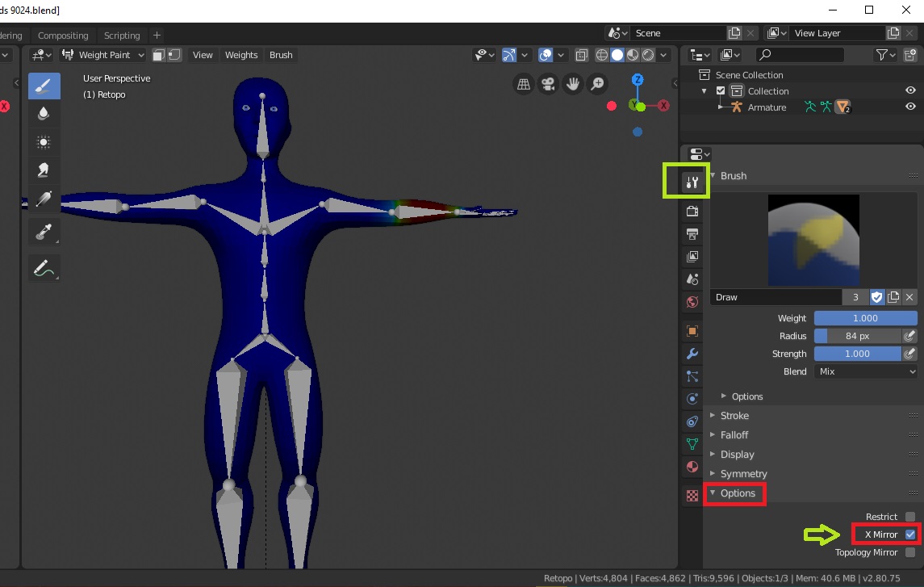Select the Average weight brush

point(44,141)
